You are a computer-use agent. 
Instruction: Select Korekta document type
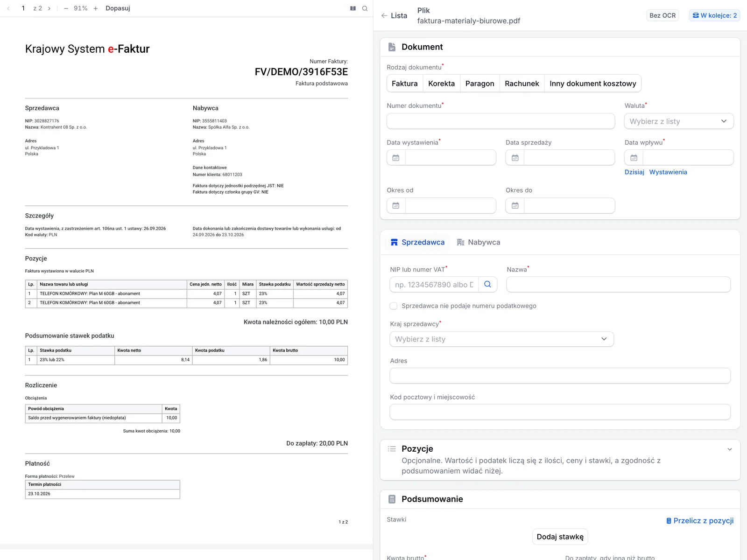pos(441,84)
